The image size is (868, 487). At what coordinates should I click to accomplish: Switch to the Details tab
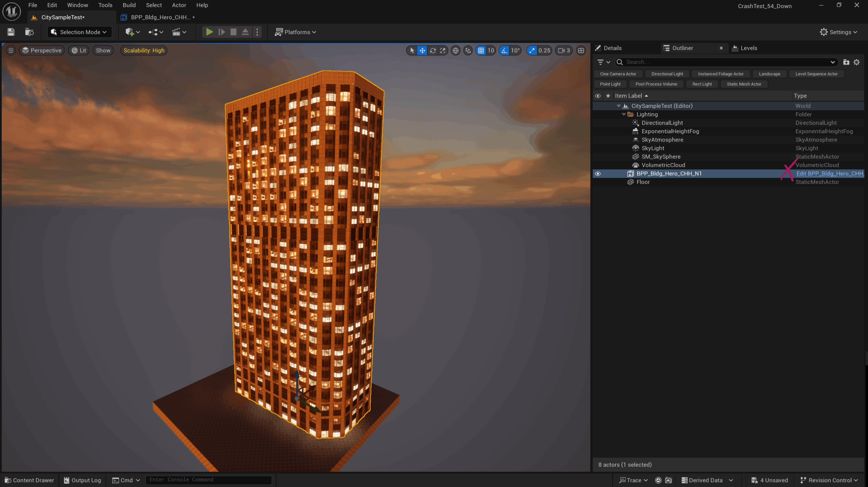pos(612,48)
